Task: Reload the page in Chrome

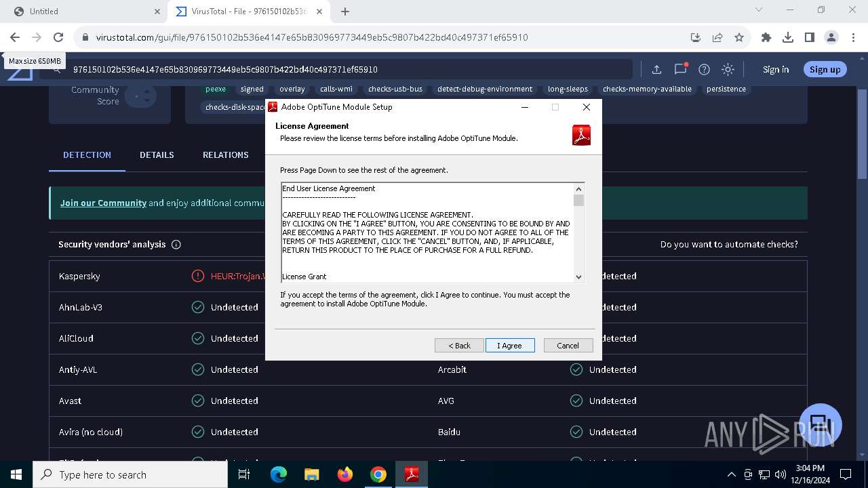Action: pyautogui.click(x=58, y=37)
